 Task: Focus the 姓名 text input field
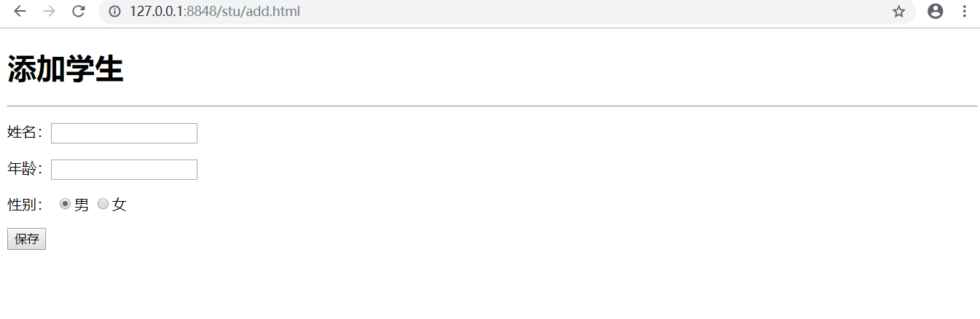point(124,133)
